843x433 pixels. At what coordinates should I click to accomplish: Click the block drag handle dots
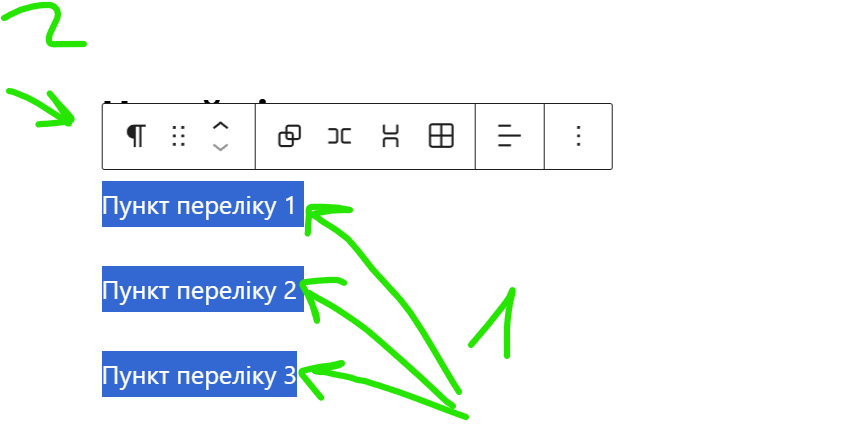[x=178, y=136]
